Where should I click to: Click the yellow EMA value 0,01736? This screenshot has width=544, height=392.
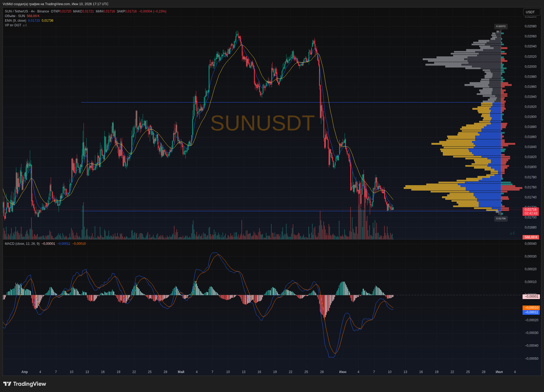coord(47,21)
